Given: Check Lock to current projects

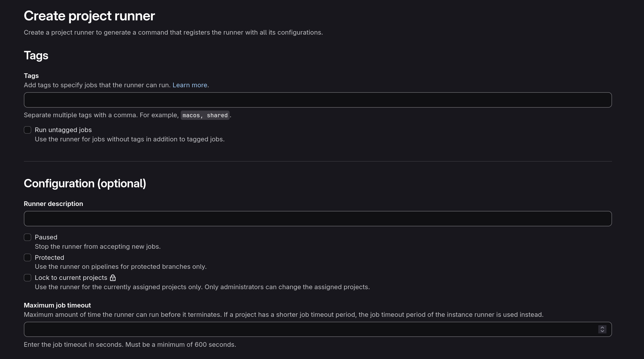Looking at the screenshot, I should point(28,278).
